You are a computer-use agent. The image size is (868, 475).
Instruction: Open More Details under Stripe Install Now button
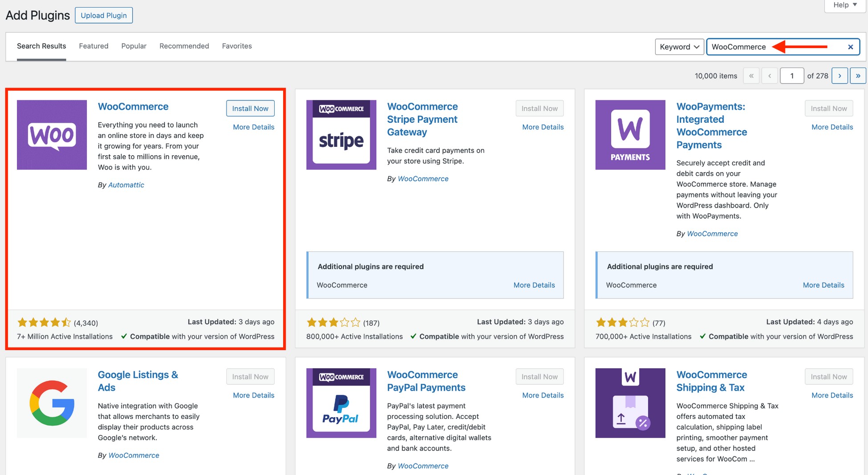click(543, 127)
